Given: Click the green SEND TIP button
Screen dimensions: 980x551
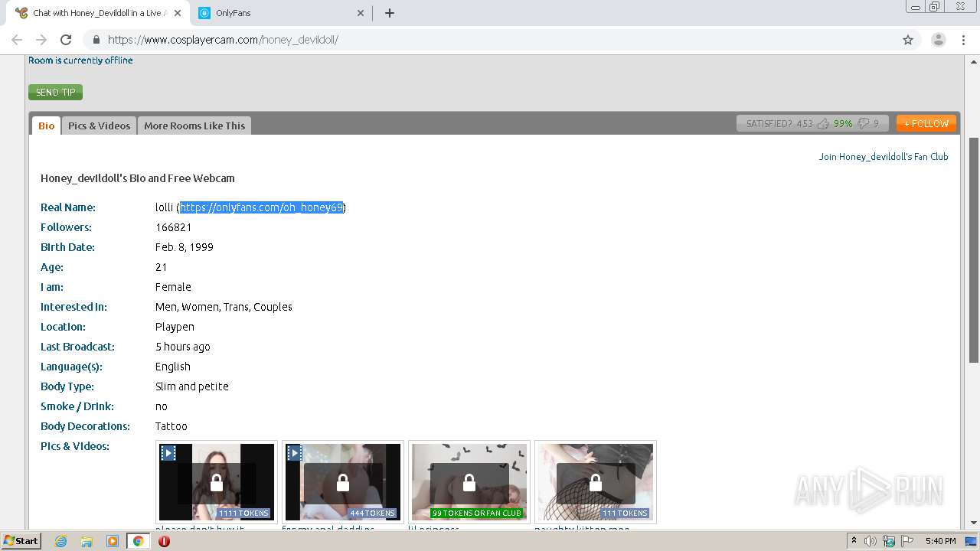Looking at the screenshot, I should pyautogui.click(x=55, y=92).
